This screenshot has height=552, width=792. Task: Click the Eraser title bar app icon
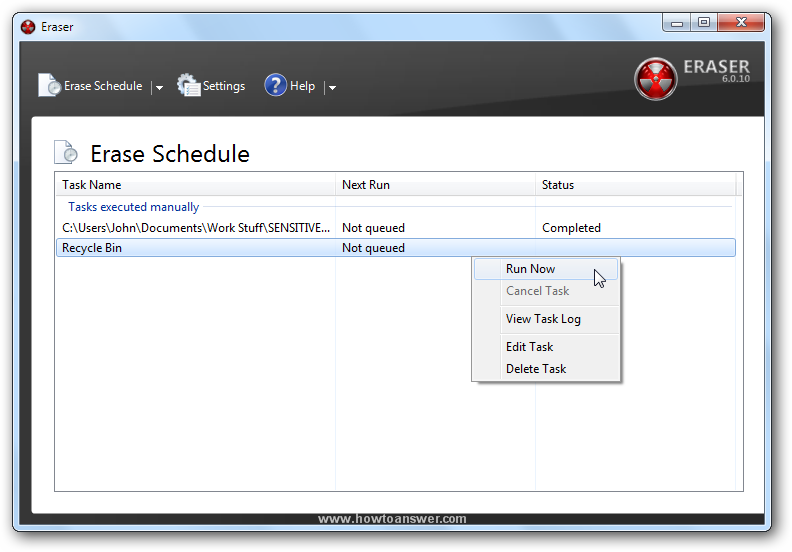(x=28, y=27)
